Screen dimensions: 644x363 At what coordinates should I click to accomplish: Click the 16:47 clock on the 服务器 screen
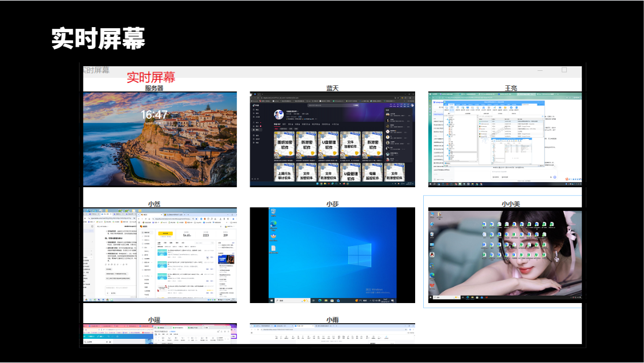(154, 115)
